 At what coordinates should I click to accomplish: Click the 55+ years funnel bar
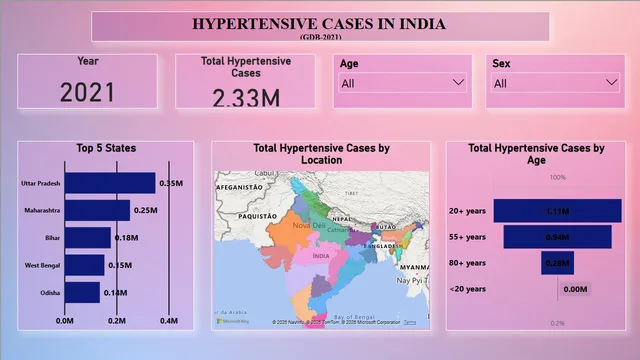(558, 237)
